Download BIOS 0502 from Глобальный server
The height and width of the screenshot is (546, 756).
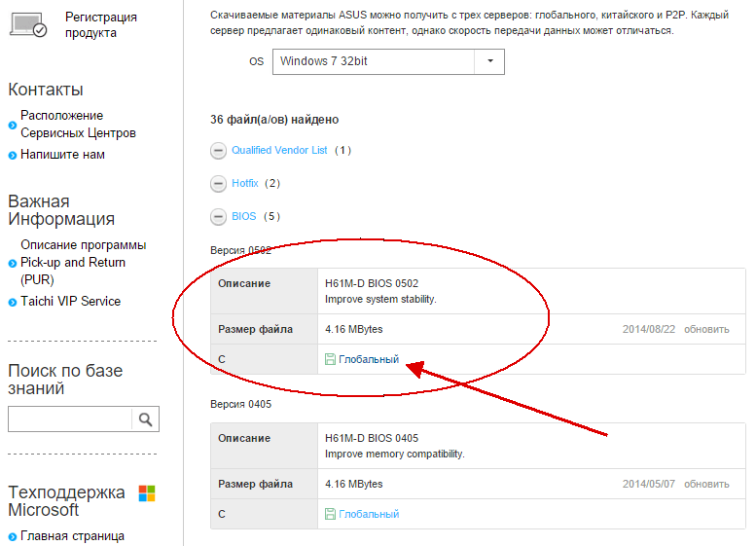(x=369, y=359)
